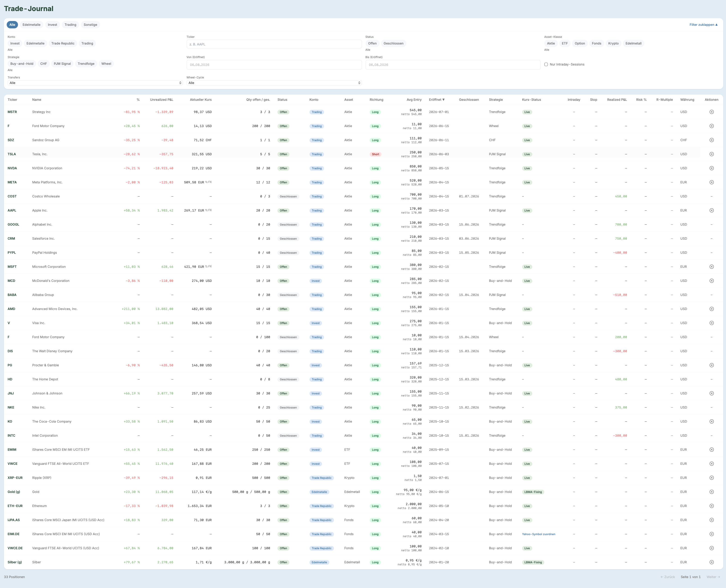726x588 pixels.
Task: Toggle the Trade Republic account filter
Action: (x=63, y=43)
